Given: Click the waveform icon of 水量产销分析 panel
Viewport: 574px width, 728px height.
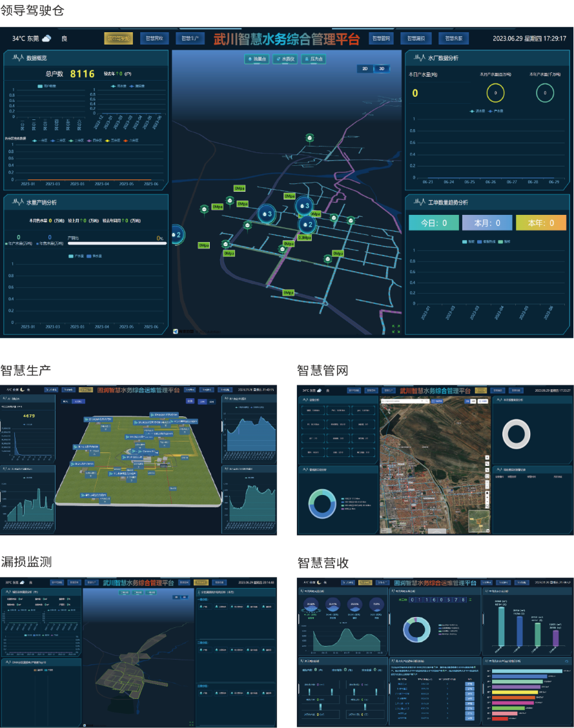Looking at the screenshot, I should point(18,202).
